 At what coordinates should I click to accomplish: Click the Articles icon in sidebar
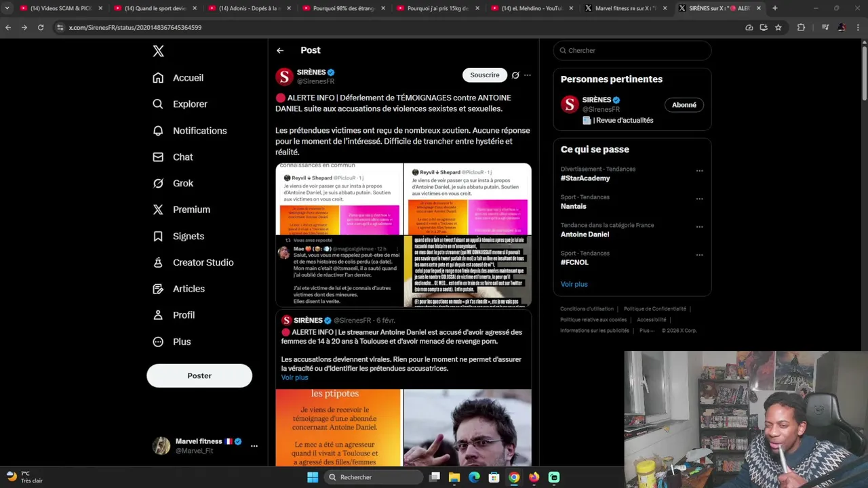pyautogui.click(x=158, y=289)
